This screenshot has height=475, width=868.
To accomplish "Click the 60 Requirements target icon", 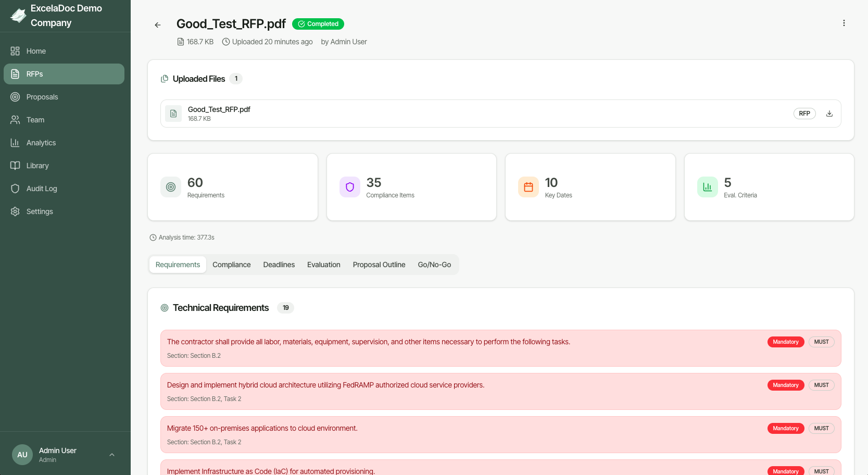I will tap(171, 187).
